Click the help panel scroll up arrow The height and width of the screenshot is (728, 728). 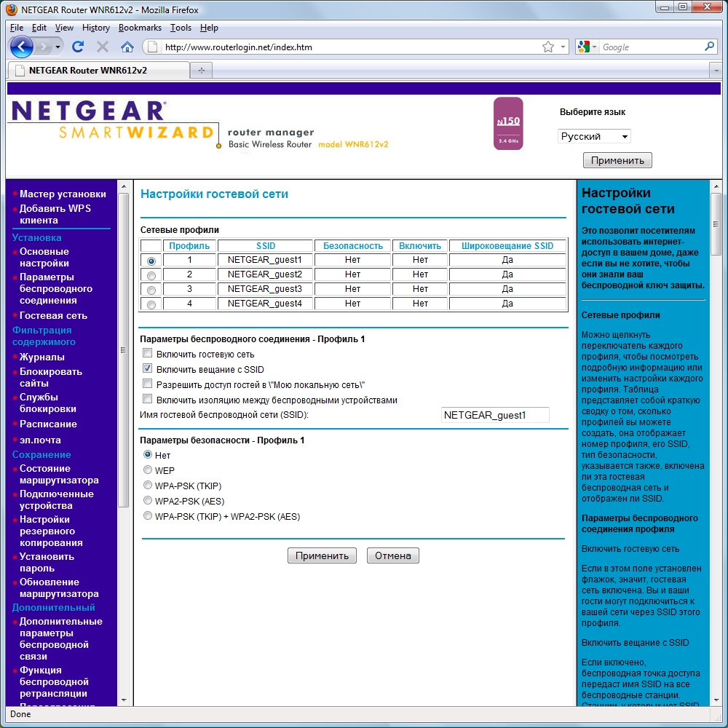click(x=716, y=186)
